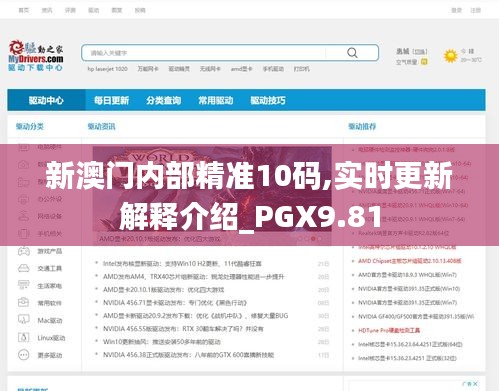Screen dimensions: 499x391
Task: Select the common software category icon
Action: click(x=23, y=302)
